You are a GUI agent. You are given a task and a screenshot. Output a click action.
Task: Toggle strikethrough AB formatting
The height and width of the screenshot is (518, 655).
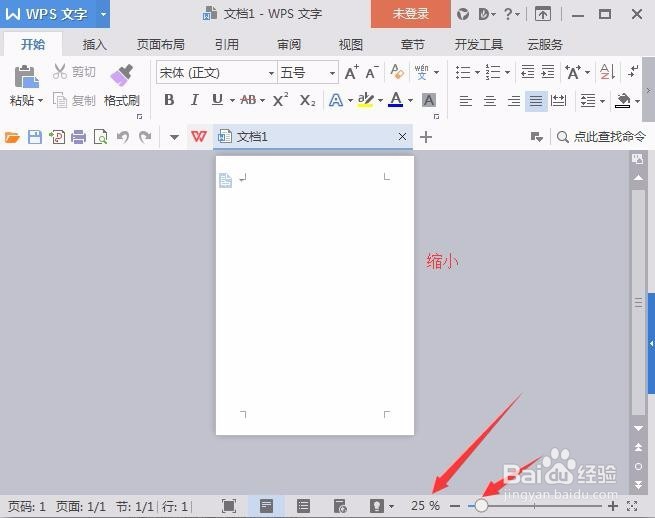pos(248,100)
